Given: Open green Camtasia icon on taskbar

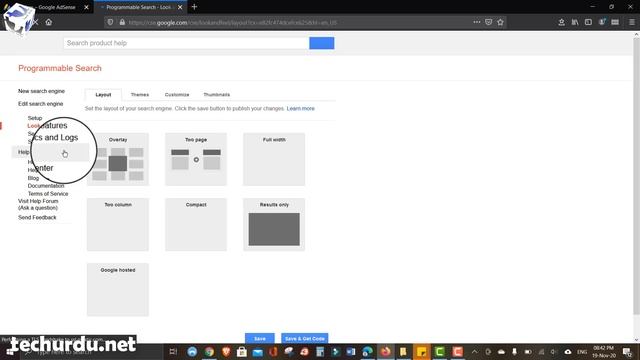Looking at the screenshot, I should [x=440, y=351].
